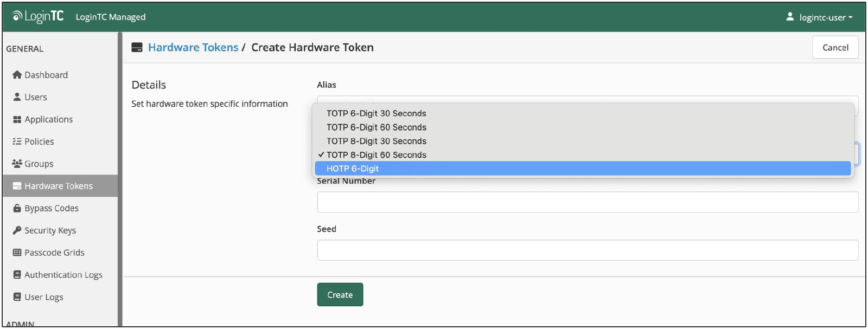Viewport: 868px width, 329px height.
Task: Click the User Logs book icon
Action: tap(17, 297)
